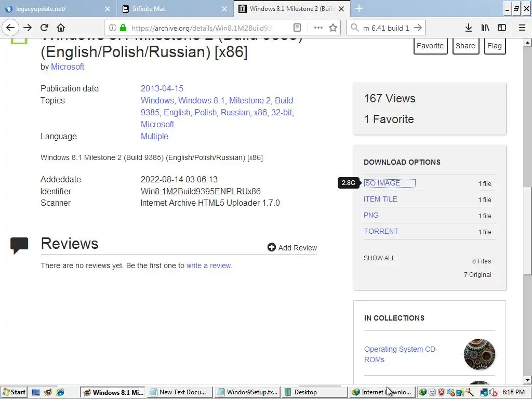
Task: Open the library bookmarks and history
Action: tap(485, 28)
